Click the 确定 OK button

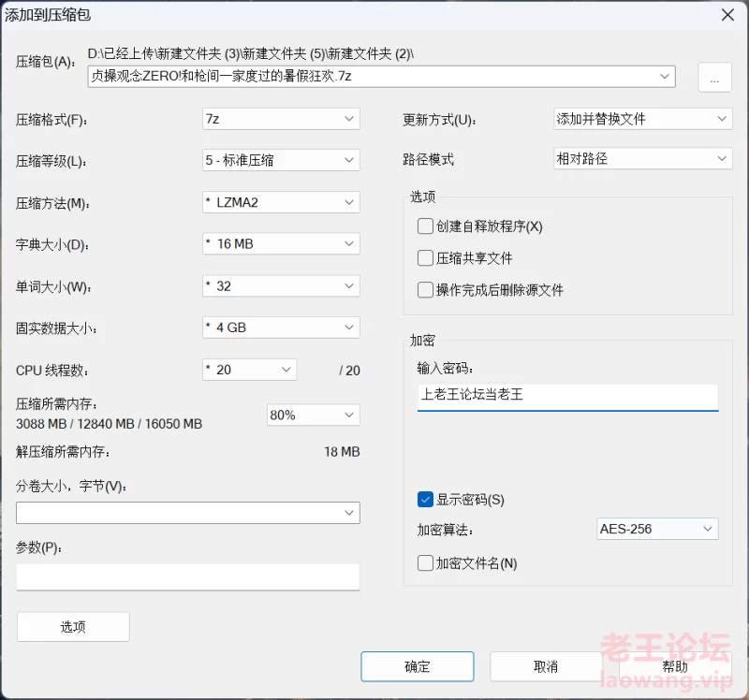pos(417,666)
